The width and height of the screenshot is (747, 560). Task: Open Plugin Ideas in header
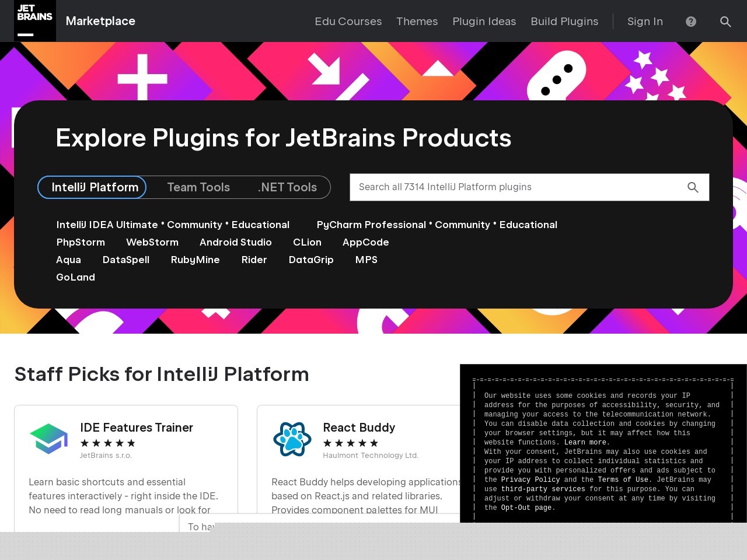(x=484, y=22)
